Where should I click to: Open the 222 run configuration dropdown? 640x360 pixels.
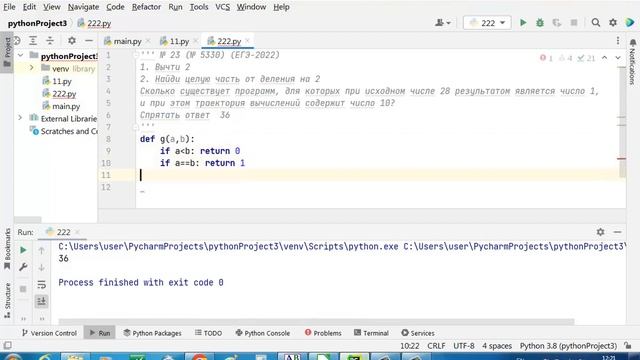pos(487,23)
